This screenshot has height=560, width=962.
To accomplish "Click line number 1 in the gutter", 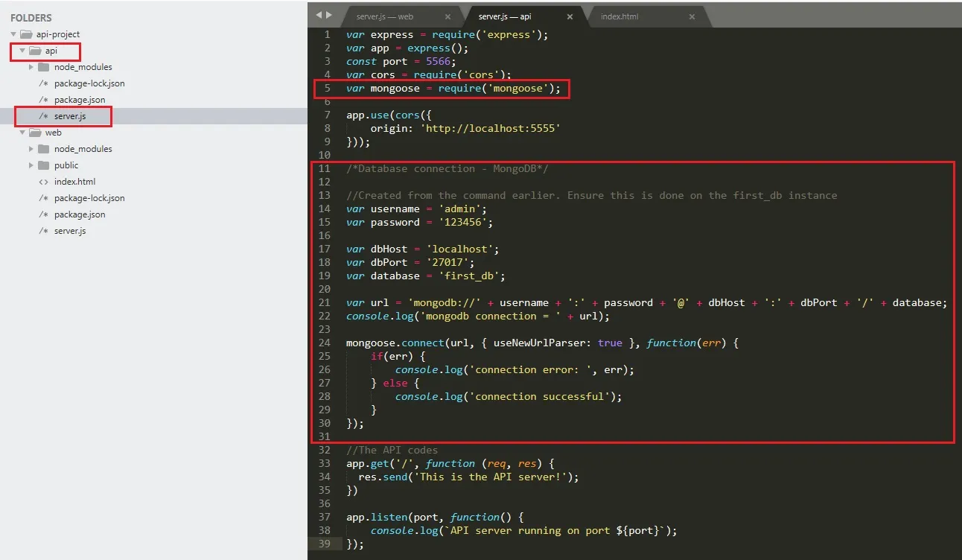I will 327,34.
